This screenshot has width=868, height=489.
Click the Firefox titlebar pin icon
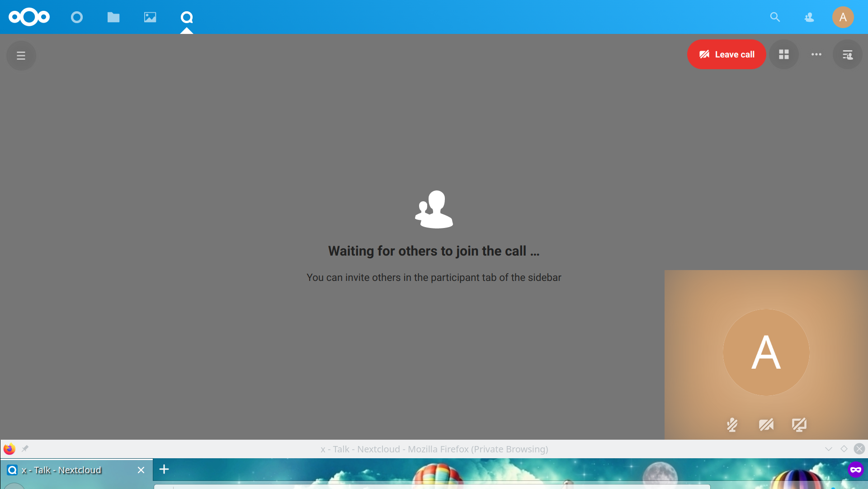point(25,449)
